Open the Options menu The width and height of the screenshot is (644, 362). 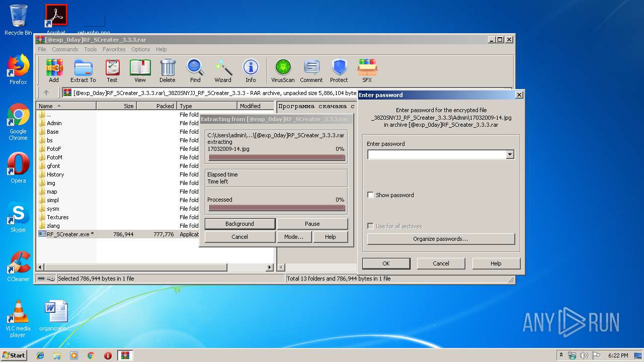click(141, 49)
